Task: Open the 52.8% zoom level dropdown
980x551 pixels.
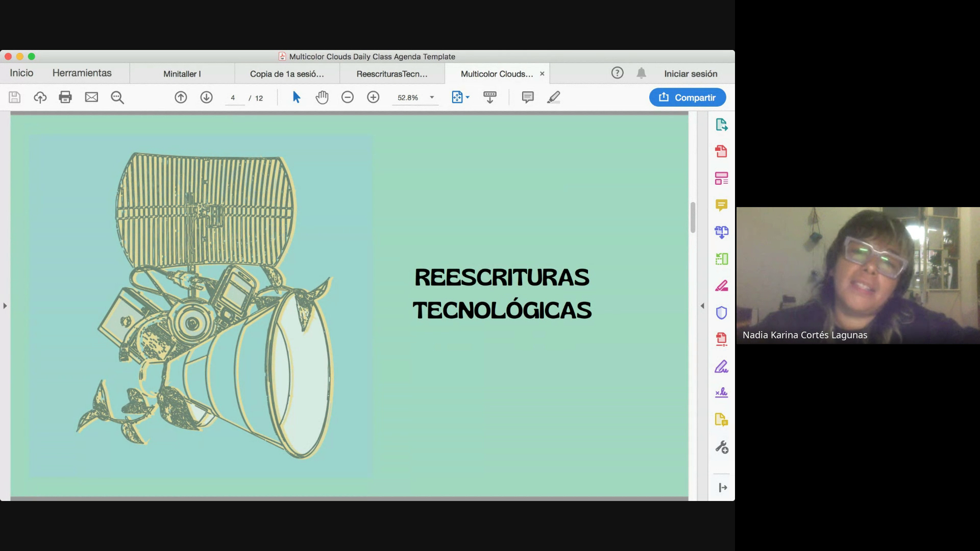Action: point(432,97)
